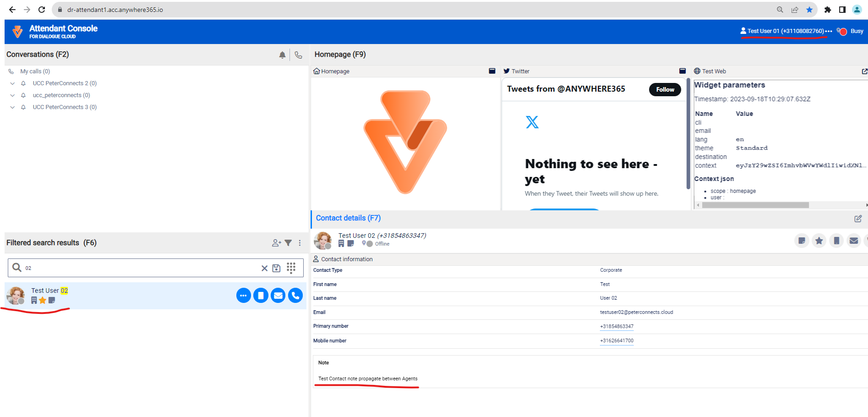Edit contact details with pencil icon
Image resolution: width=868 pixels, height=417 pixels.
pyautogui.click(x=858, y=219)
